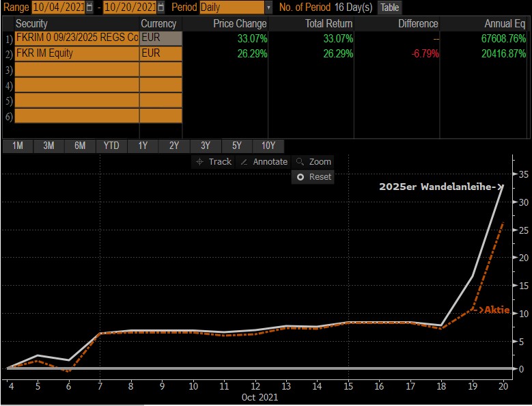Click the empty currency cell in row 6
This screenshot has width=532, height=406.
tap(160, 116)
